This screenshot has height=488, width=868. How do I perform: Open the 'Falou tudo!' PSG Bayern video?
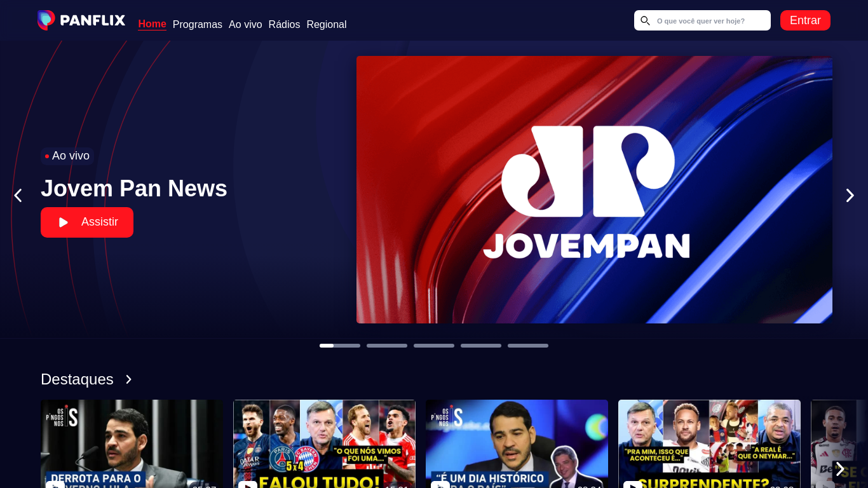coord(324,444)
